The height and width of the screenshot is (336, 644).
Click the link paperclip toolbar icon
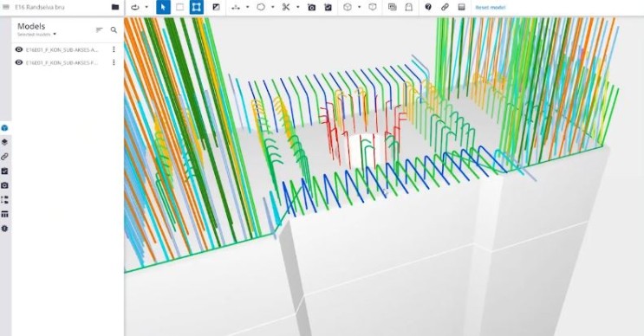445,7
